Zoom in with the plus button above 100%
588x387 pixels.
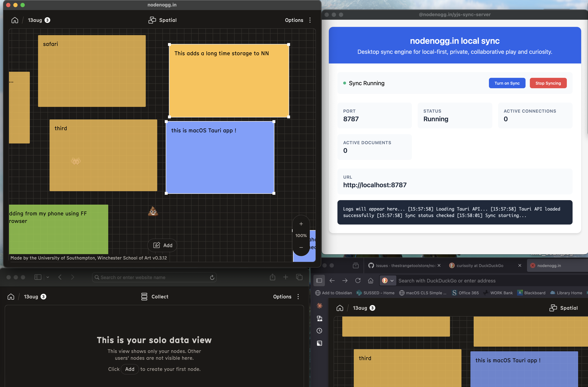tap(301, 224)
